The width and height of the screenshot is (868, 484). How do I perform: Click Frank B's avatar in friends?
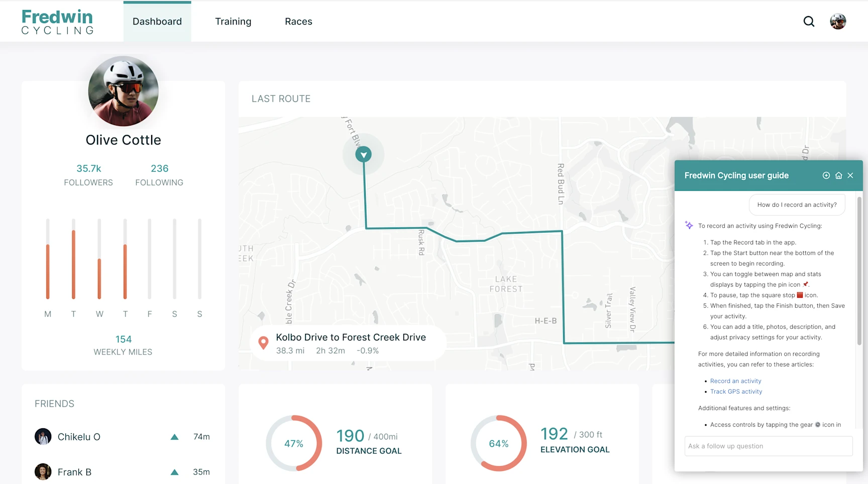click(43, 471)
